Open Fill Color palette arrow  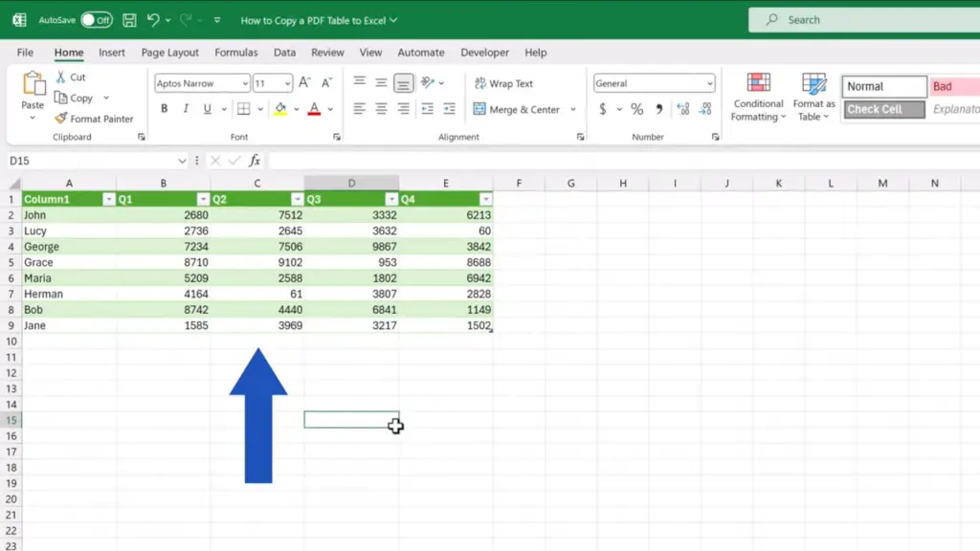297,109
